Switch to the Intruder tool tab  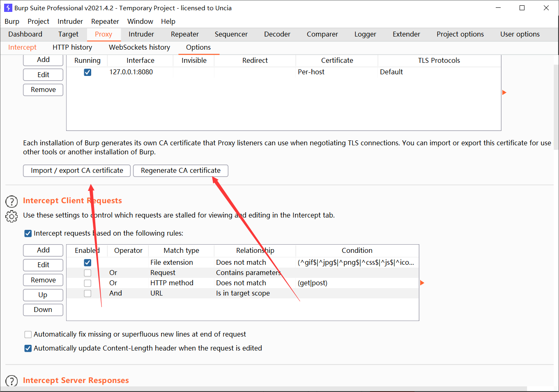[x=141, y=34]
